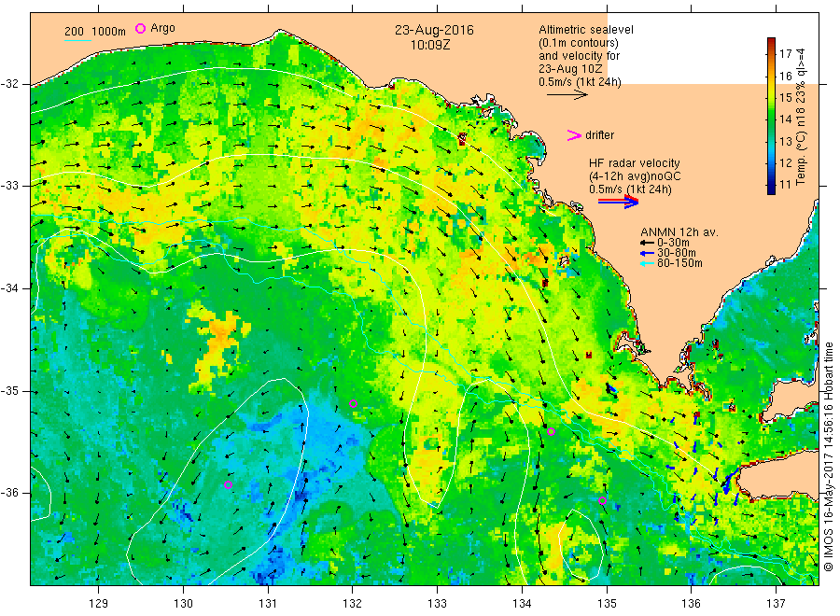Click the (4-12h avg)noQC text
The width and height of the screenshot is (840, 616).
point(635,176)
